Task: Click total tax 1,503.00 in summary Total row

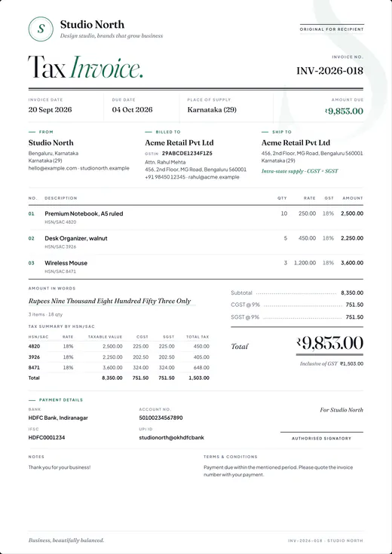Action: (x=199, y=378)
